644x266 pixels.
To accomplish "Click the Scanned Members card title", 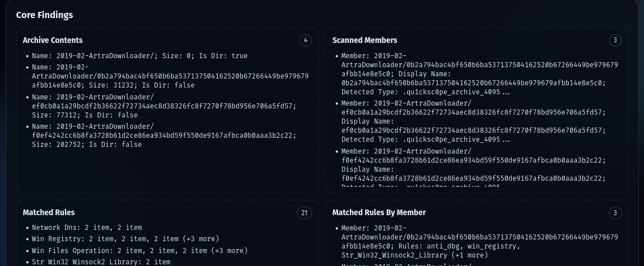I will (365, 40).
